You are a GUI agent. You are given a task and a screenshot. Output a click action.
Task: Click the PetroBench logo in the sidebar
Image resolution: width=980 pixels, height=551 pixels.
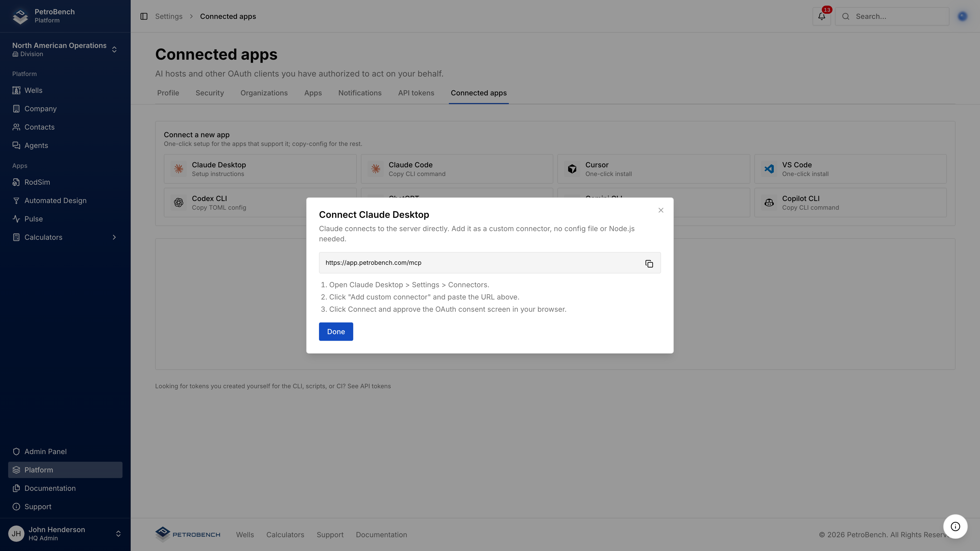(20, 16)
